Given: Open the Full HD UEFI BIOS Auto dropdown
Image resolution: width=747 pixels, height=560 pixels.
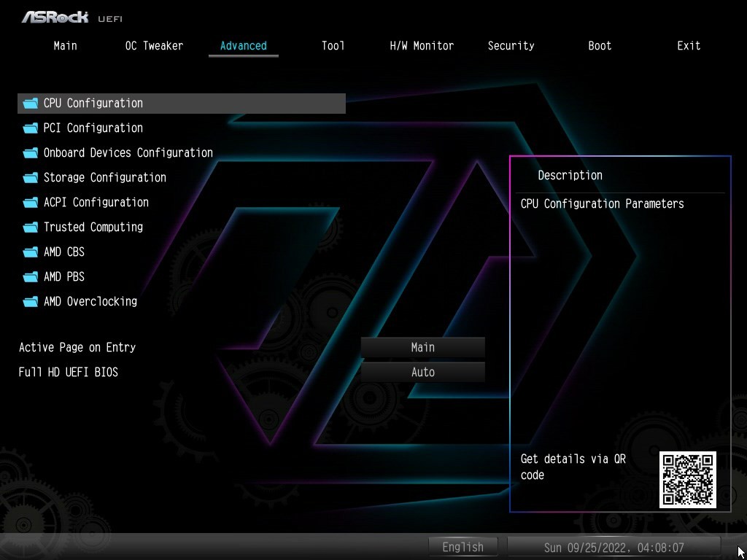Looking at the screenshot, I should (422, 373).
